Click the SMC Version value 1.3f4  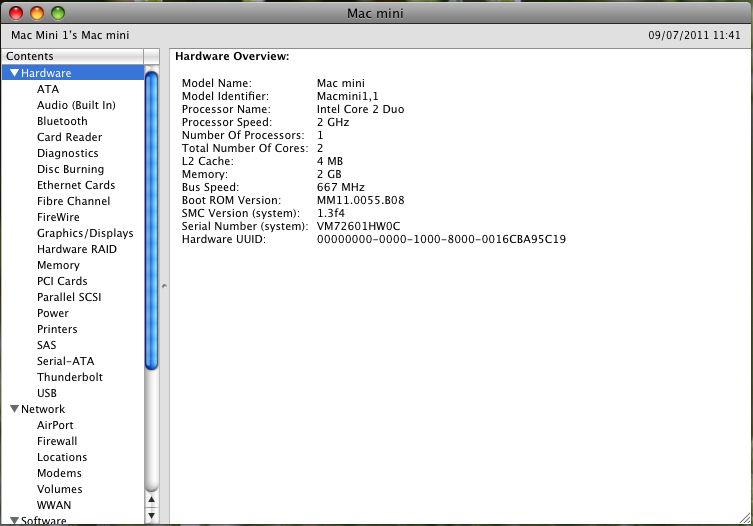click(331, 213)
